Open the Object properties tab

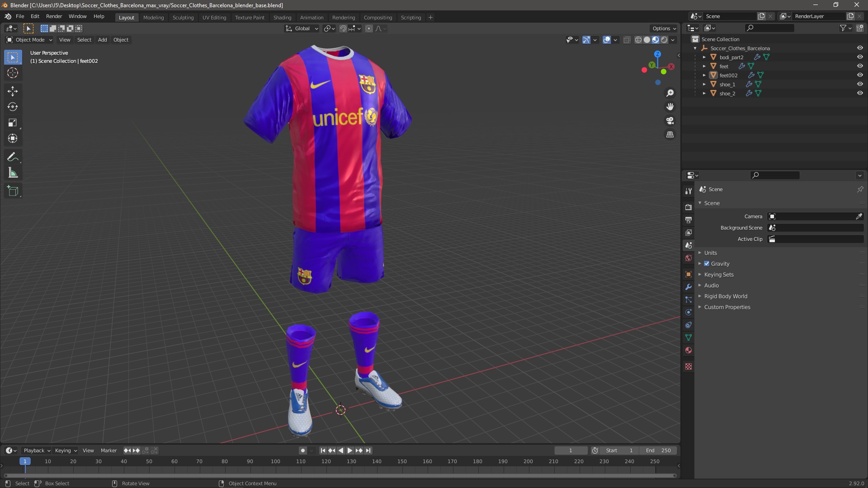pos(689,274)
